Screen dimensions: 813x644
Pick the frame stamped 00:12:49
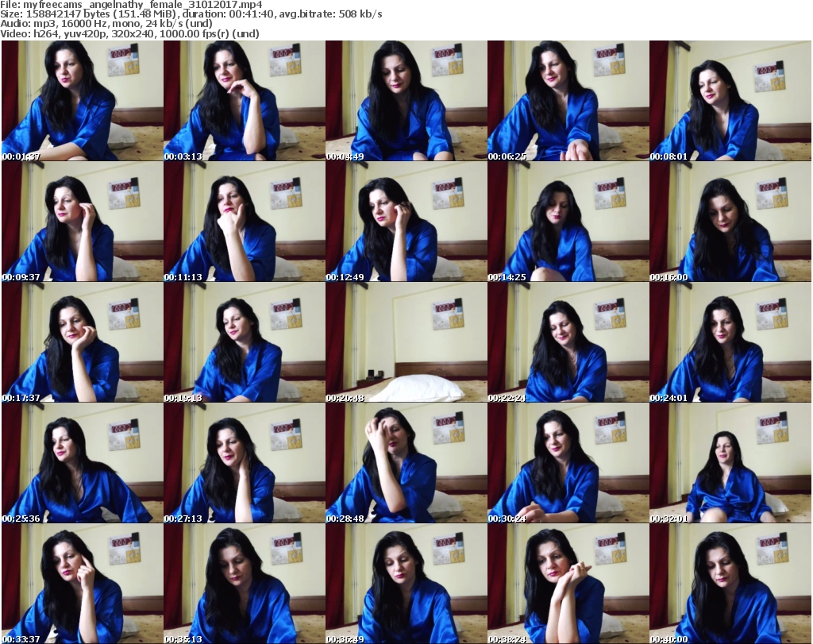pyautogui.click(x=406, y=222)
